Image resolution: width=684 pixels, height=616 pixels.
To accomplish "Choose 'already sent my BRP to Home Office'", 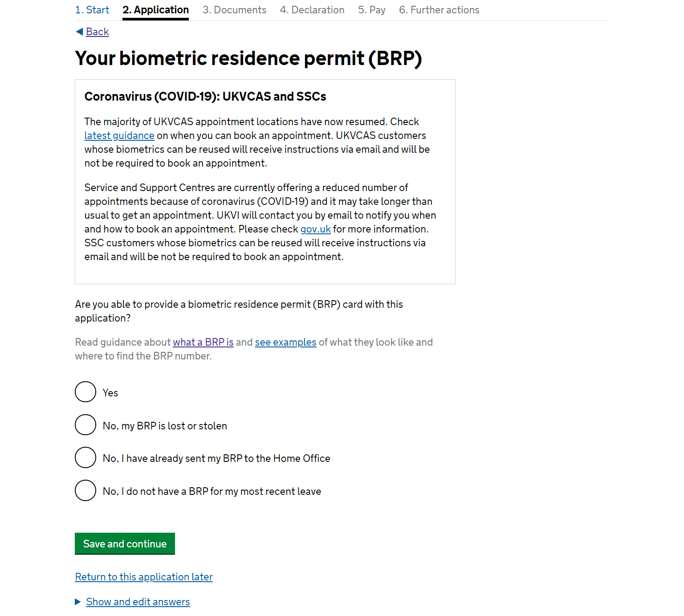I will pos(85,457).
